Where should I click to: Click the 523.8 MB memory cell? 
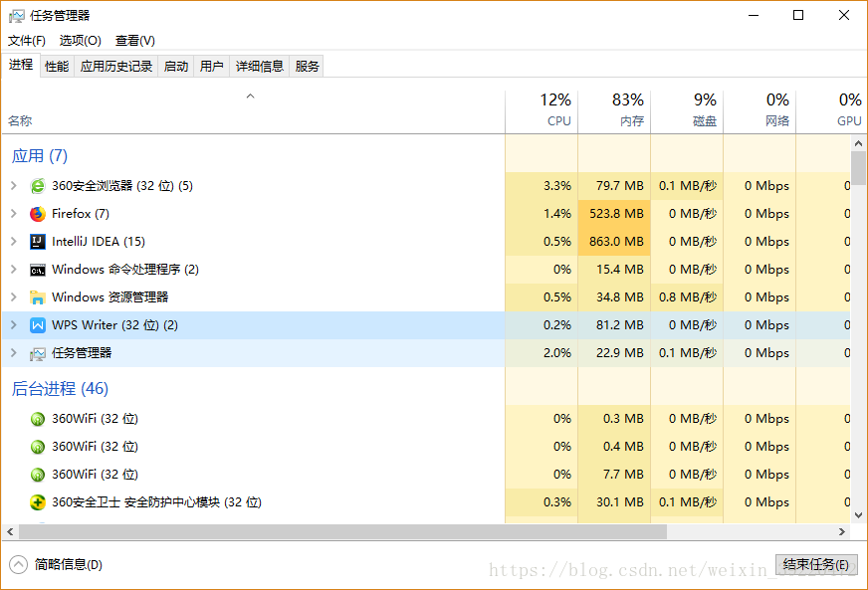[x=616, y=214]
